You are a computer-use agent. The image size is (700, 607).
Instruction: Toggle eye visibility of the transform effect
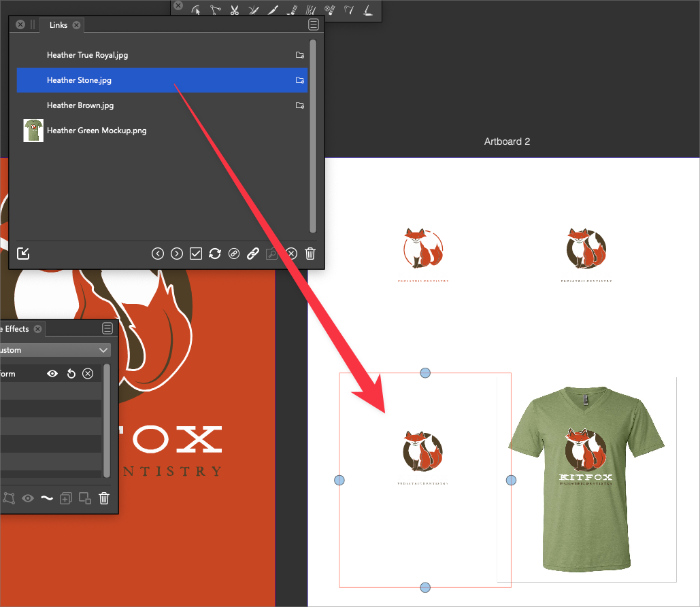pyautogui.click(x=52, y=374)
